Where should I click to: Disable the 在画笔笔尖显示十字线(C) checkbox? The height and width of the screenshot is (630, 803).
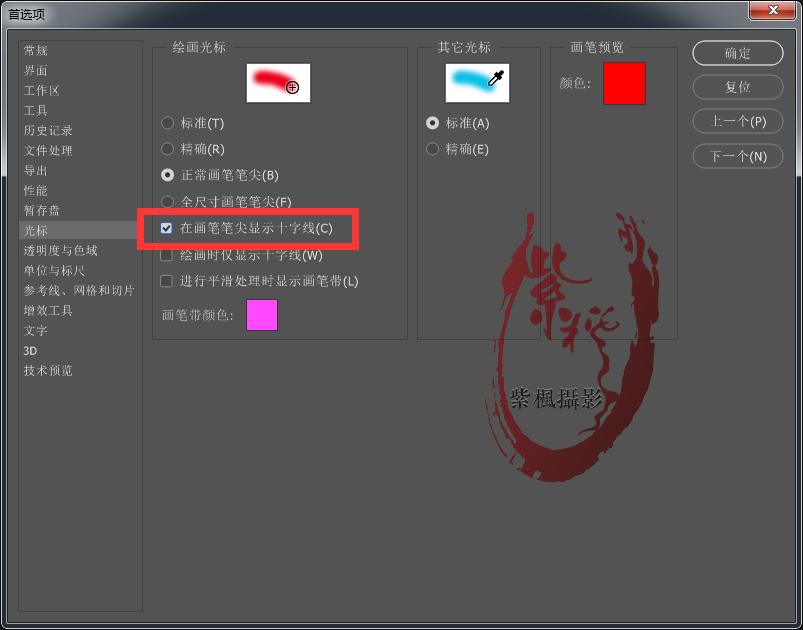166,228
